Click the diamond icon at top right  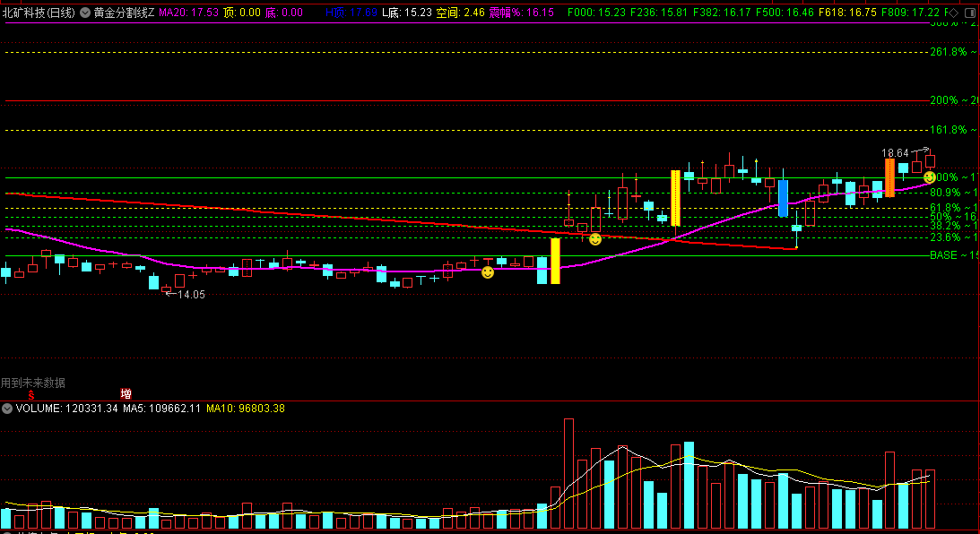coord(954,13)
